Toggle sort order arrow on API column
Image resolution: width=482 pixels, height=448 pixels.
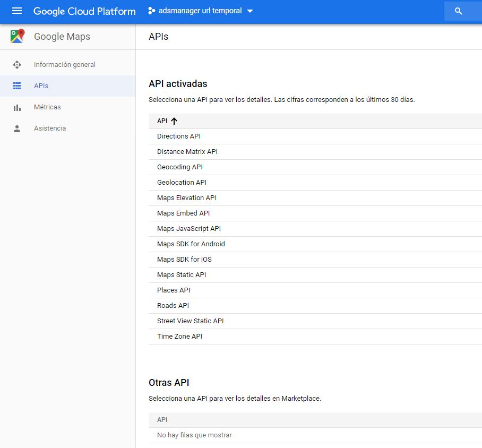(174, 121)
